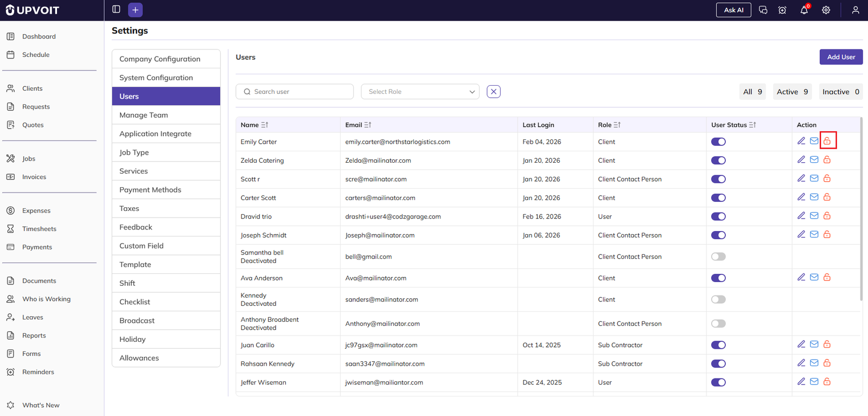Sort the table by Role column
The height and width of the screenshot is (416, 868).
(617, 125)
